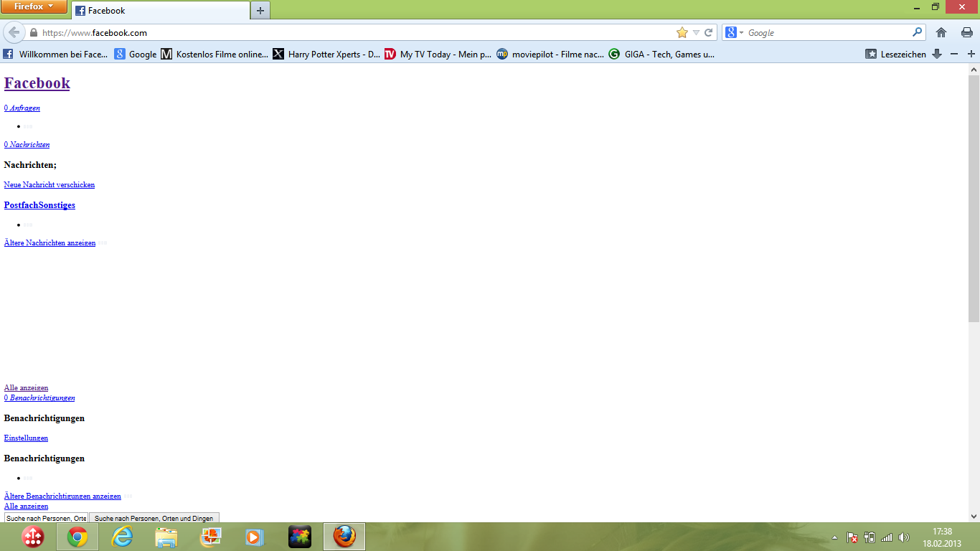Open the red arrows app on the taskbar
Screen dimensions: 980x551
33,537
